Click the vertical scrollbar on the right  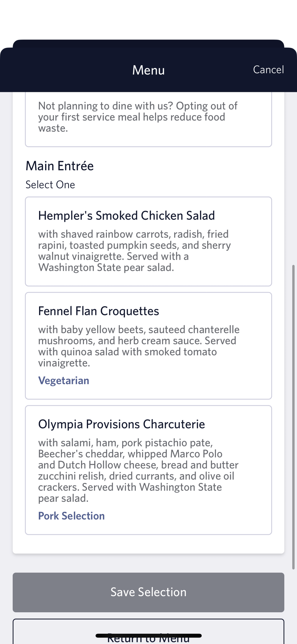[x=293, y=417]
